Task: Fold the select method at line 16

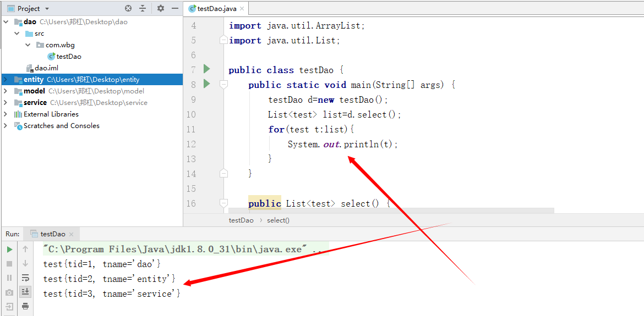Action: tap(223, 203)
